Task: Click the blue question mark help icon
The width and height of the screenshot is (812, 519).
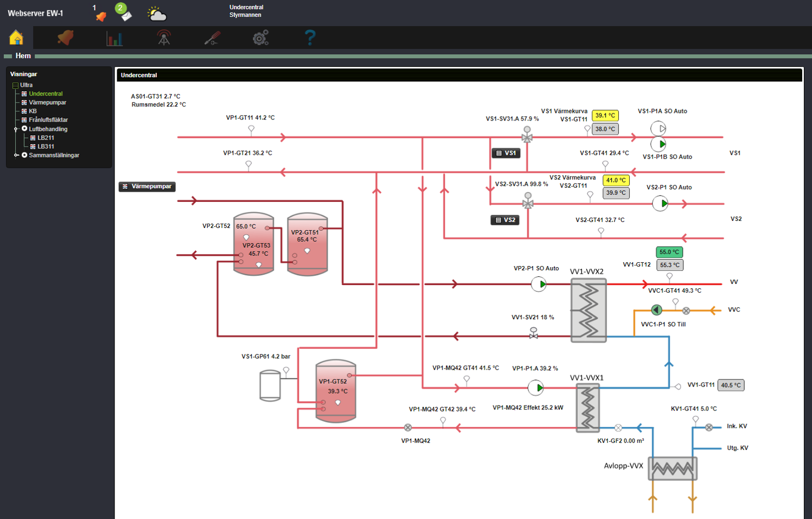Action: (x=310, y=37)
